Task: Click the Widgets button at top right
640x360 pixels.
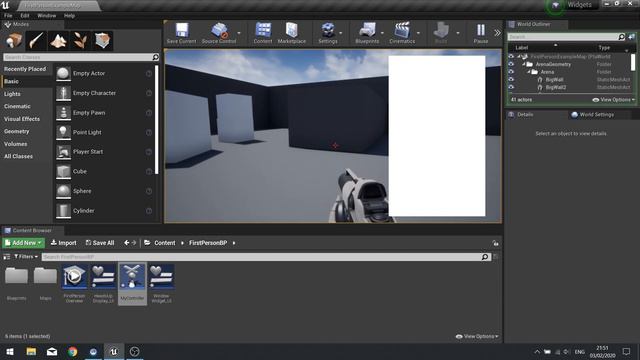Action: coord(579,5)
